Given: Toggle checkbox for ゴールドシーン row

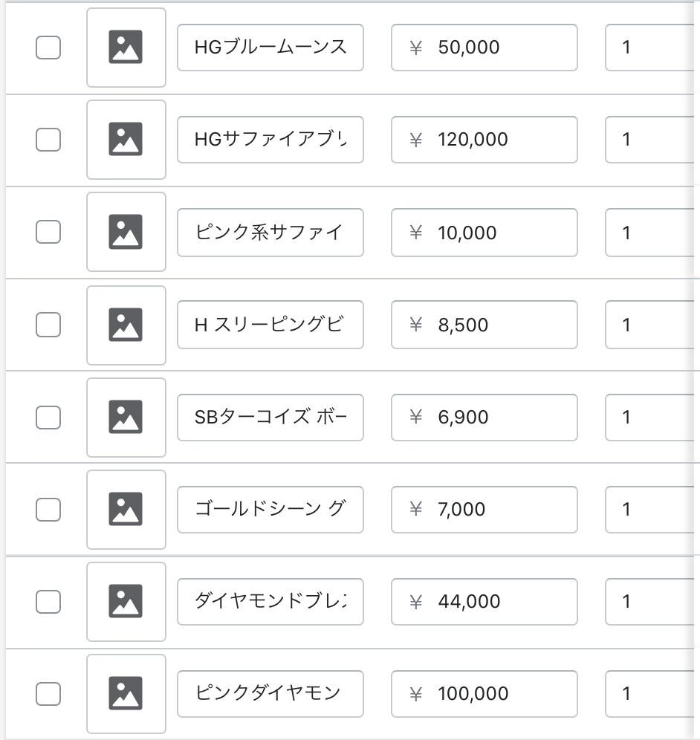Looking at the screenshot, I should 48,509.
